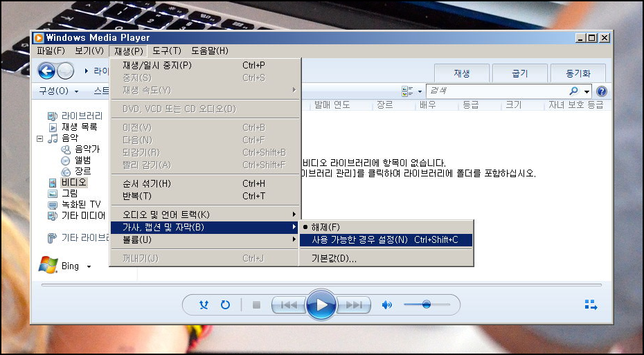Sort by 배우 column header
The image size is (644, 355).
(x=427, y=105)
